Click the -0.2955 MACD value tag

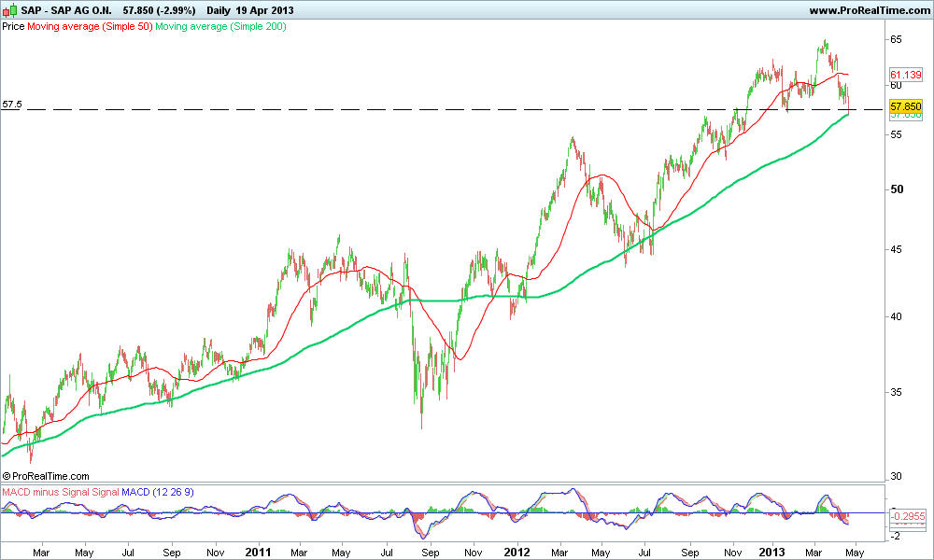point(907,516)
